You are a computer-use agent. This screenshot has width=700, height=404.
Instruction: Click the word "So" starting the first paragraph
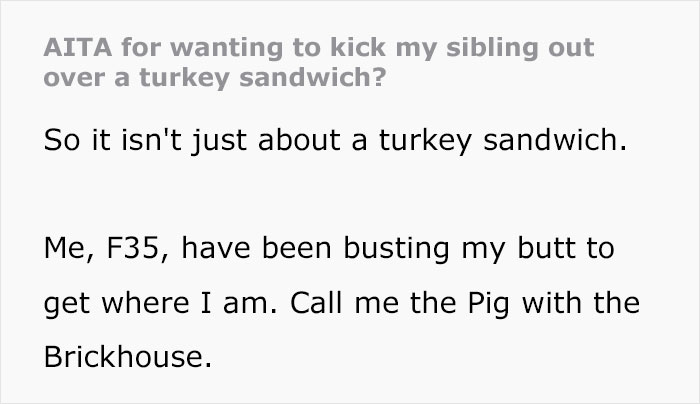click(x=62, y=141)
